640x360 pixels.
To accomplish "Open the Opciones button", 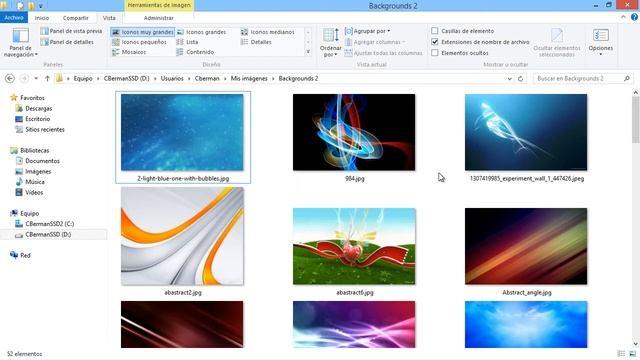I will (601, 42).
